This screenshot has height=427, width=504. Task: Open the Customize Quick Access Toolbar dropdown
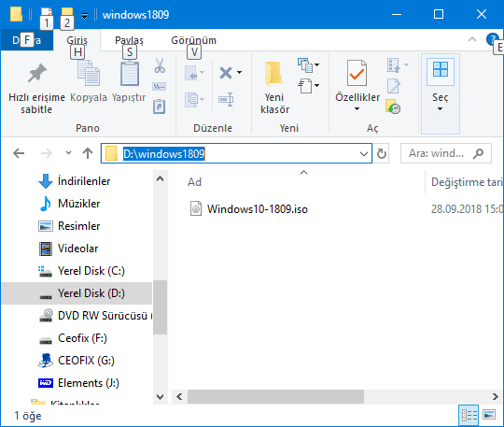pos(84,16)
